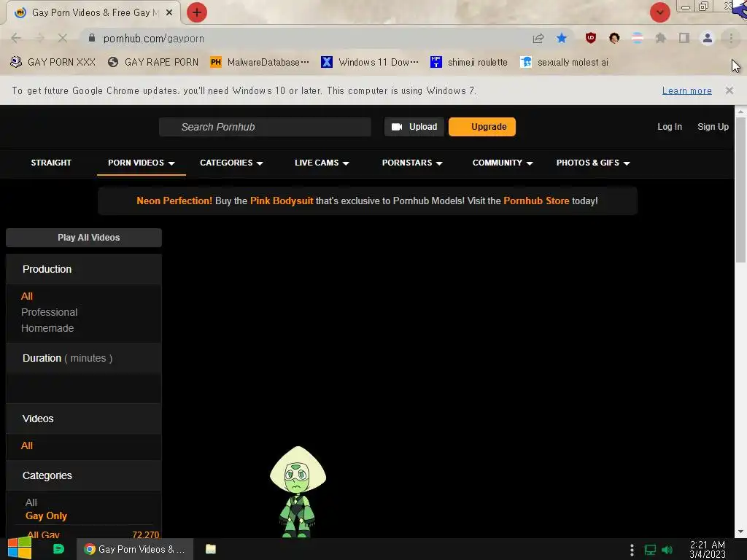Open the shimeji roulette bookmark

tap(469, 63)
